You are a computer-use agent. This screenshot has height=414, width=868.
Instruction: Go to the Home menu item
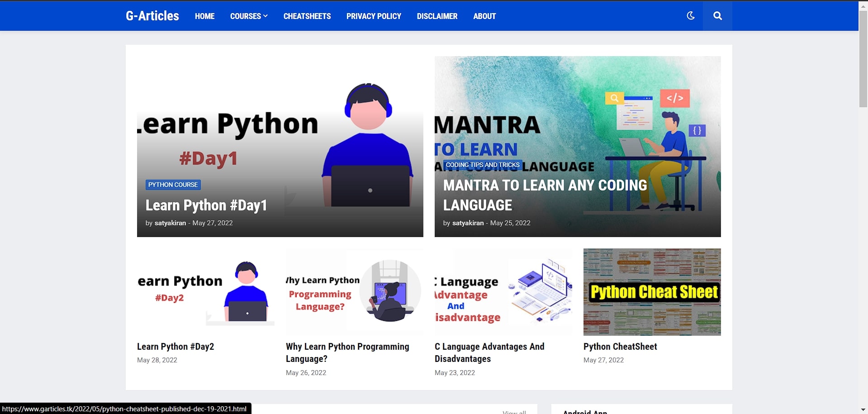coord(204,16)
